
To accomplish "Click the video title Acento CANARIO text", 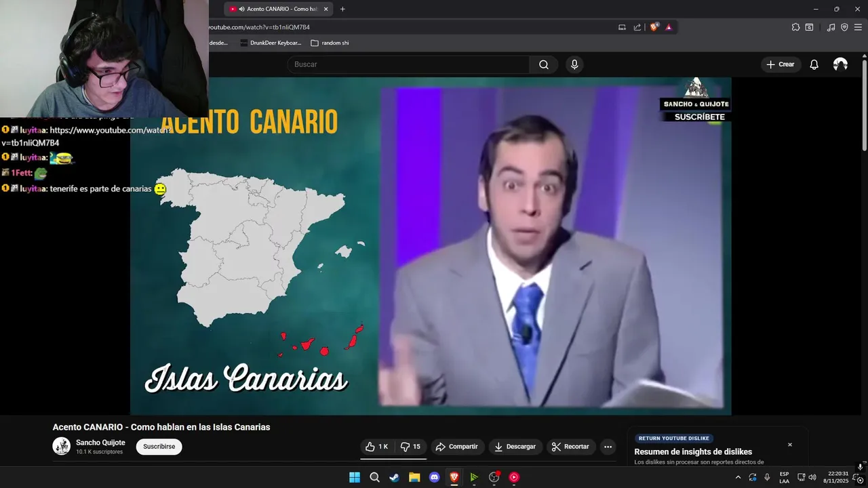I will [x=161, y=427].
